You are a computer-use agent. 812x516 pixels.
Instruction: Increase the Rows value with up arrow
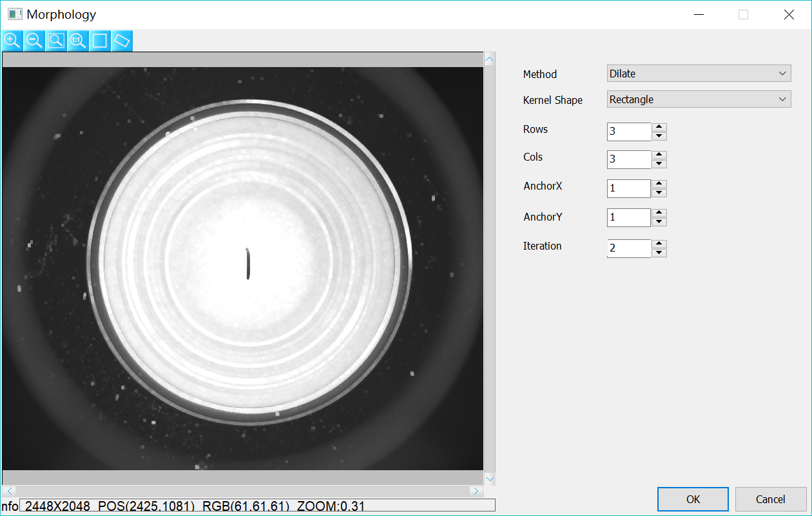[x=659, y=127]
